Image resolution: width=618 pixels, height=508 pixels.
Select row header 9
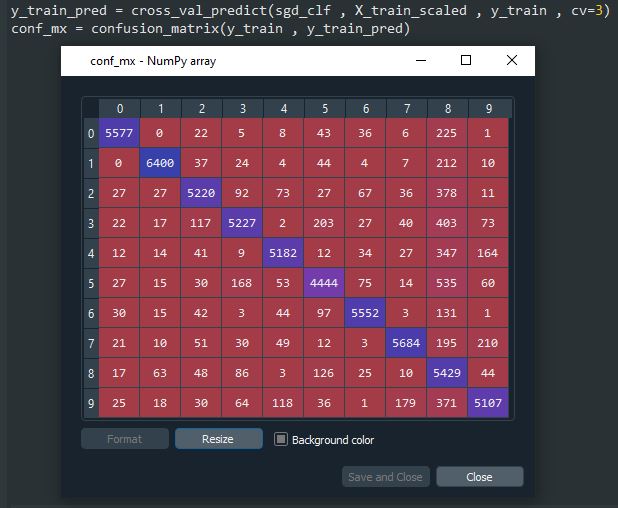tap(91, 403)
